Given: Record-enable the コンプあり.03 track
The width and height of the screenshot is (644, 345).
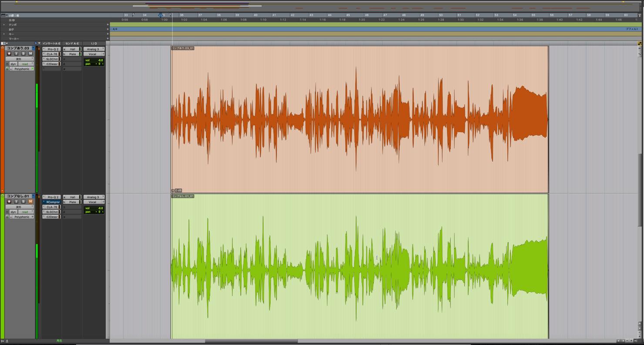Looking at the screenshot, I should pyautogui.click(x=9, y=53).
